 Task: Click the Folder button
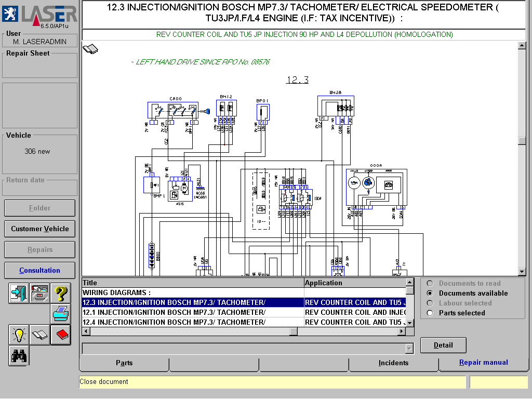click(x=39, y=208)
